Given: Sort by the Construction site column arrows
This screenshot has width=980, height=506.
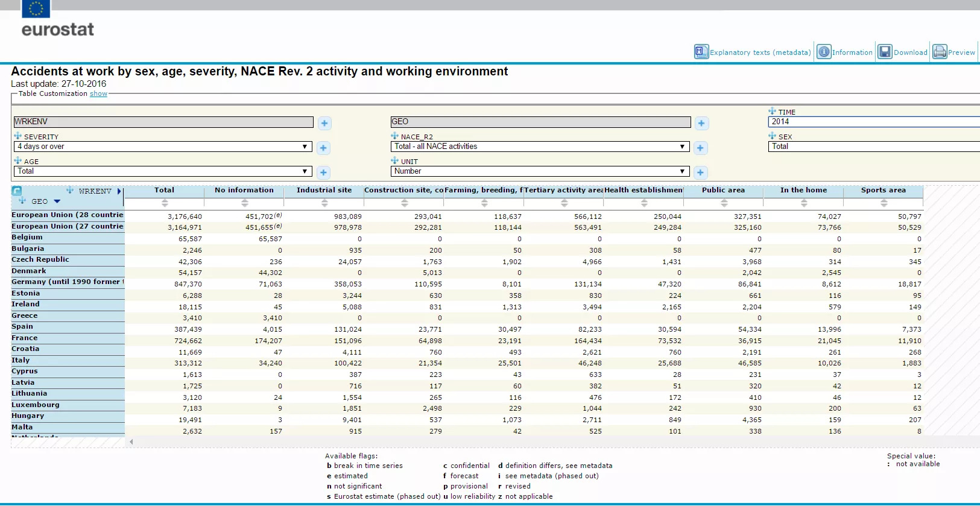Looking at the screenshot, I should (x=405, y=203).
